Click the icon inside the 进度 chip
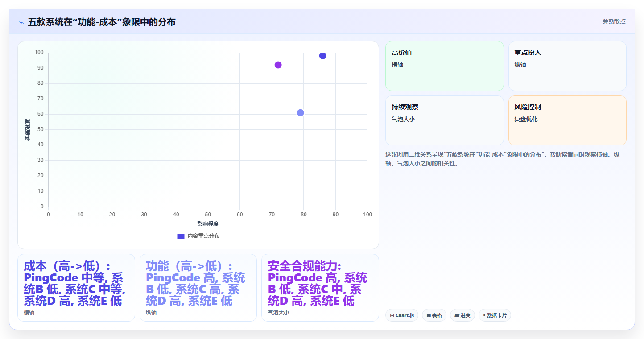Image resolution: width=644 pixels, height=339 pixels. [457, 316]
